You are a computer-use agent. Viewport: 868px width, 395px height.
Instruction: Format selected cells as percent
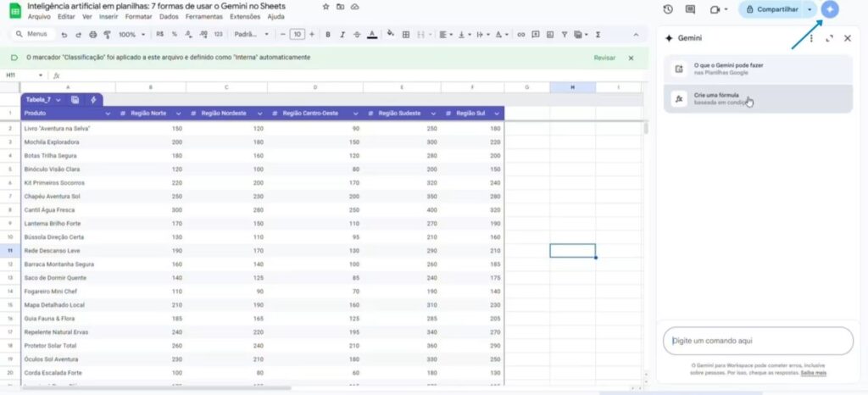(175, 34)
